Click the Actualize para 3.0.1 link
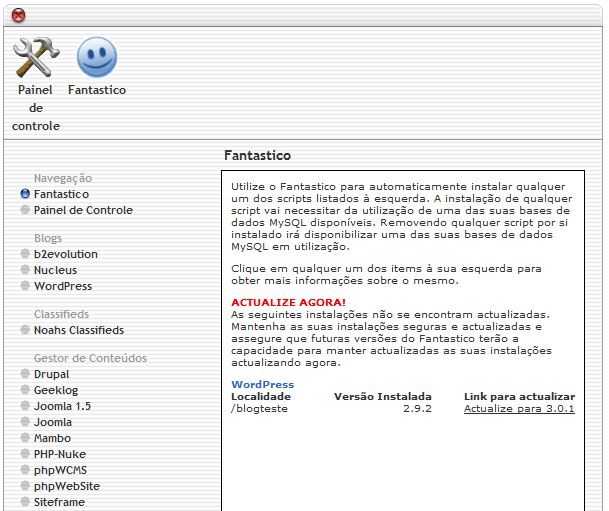Screen dimensions: 609x511 click(519, 408)
